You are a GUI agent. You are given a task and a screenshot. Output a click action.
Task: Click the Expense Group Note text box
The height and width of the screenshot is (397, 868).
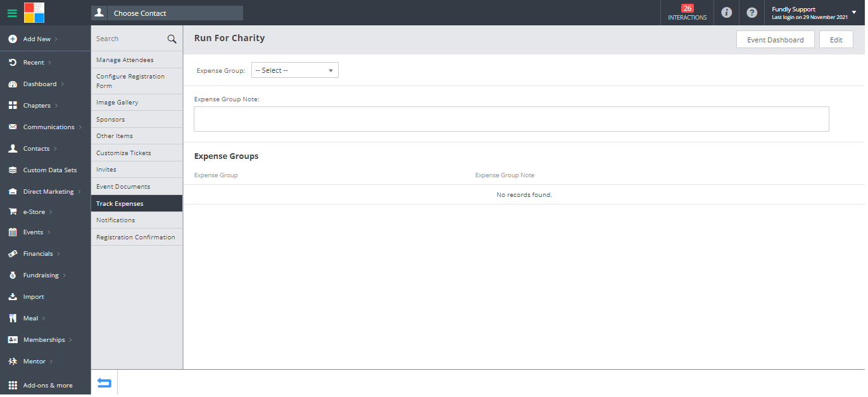pyautogui.click(x=511, y=119)
